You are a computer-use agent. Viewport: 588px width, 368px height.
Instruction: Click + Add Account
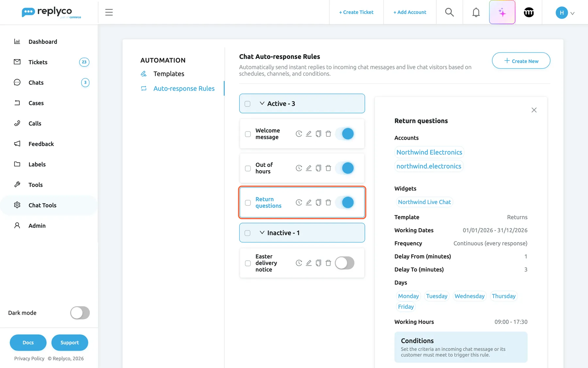(410, 12)
